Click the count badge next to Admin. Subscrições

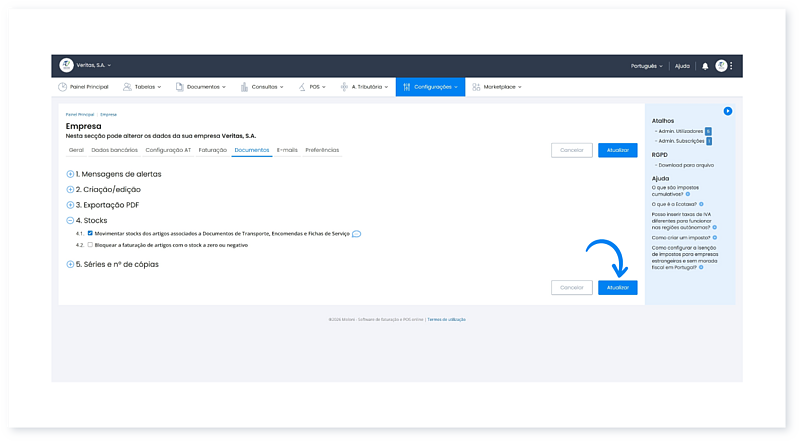coord(709,141)
